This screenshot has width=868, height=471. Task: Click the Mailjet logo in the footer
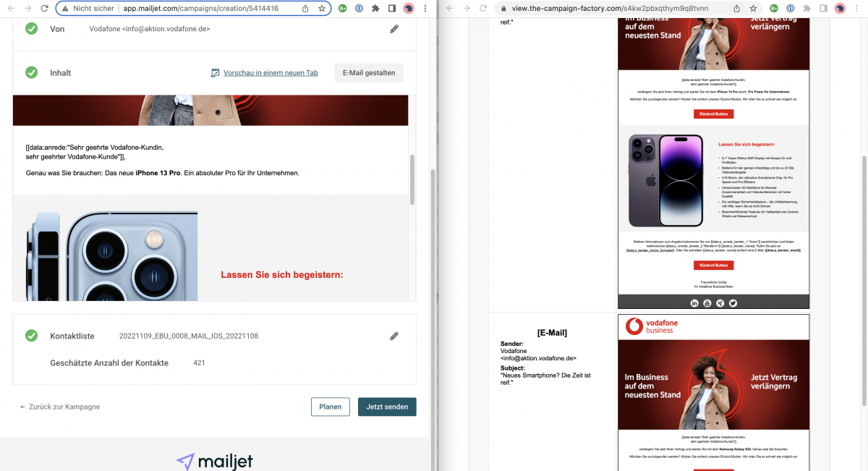215,461
